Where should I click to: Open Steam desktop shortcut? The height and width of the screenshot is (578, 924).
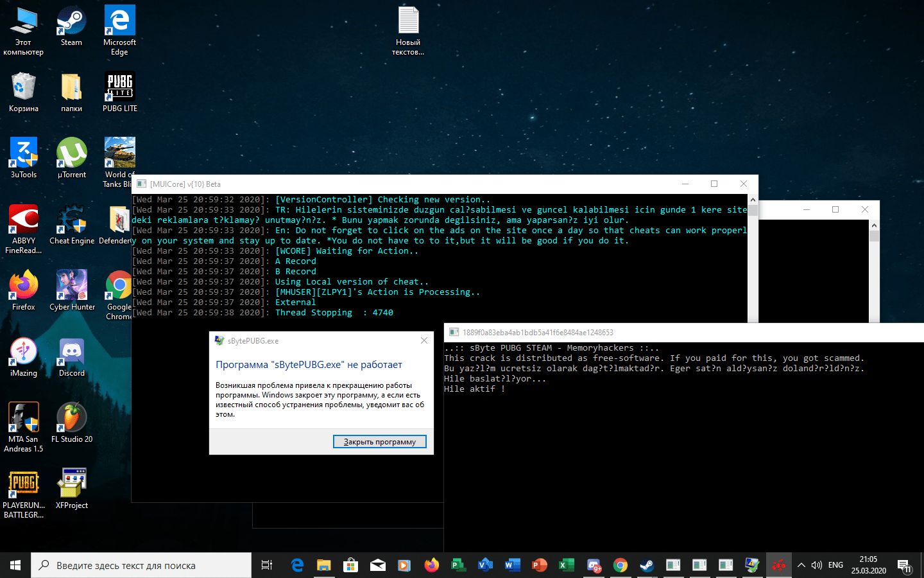[71, 26]
